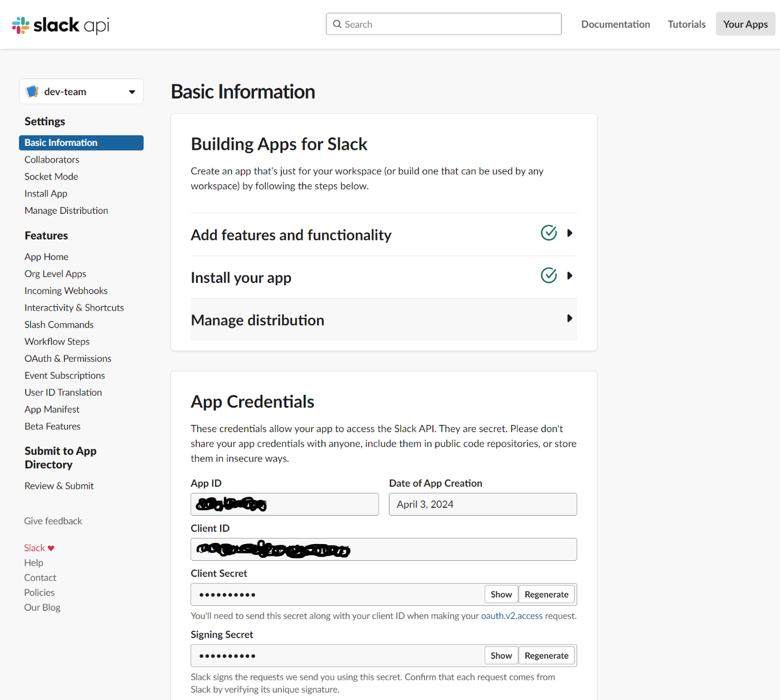Click the green checkmark for Install your app
This screenshot has height=700, width=780.
pyautogui.click(x=549, y=275)
